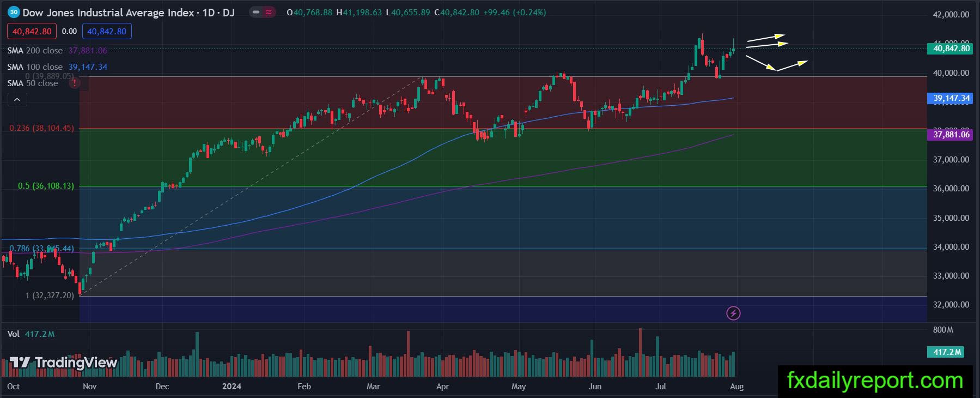Click the close price C40,842.80 in the header
The image size is (980, 398).
click(457, 12)
